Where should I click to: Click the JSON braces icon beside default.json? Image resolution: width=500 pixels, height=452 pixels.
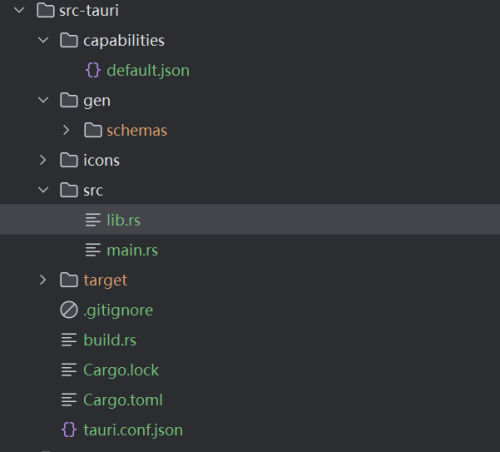coord(93,70)
